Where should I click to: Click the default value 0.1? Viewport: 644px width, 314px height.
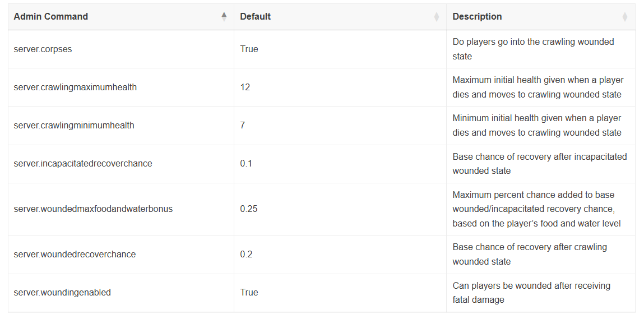point(246,164)
